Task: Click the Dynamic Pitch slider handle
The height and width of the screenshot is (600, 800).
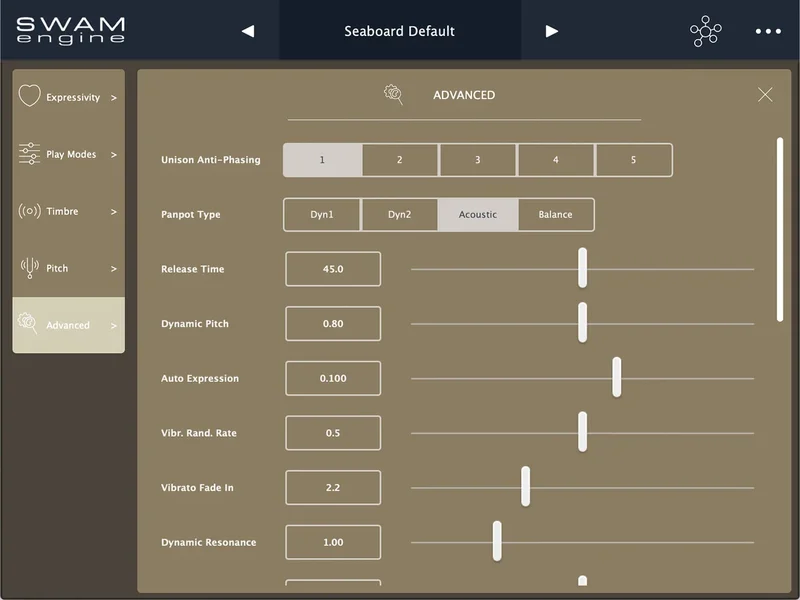Action: coord(582,322)
